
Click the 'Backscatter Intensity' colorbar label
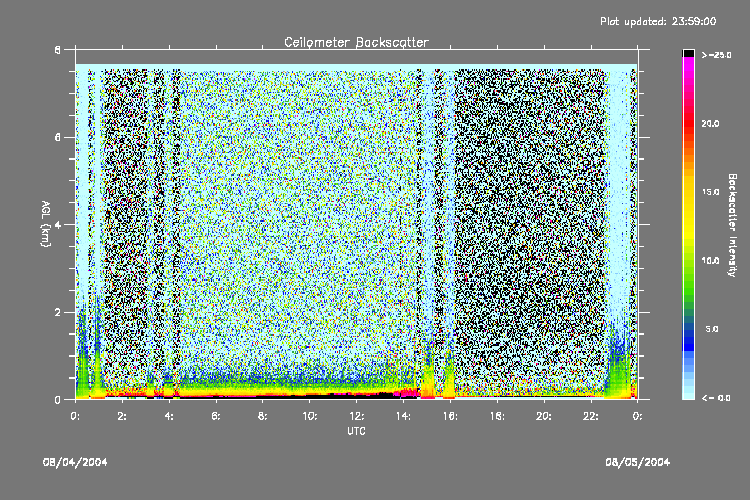coord(732,225)
